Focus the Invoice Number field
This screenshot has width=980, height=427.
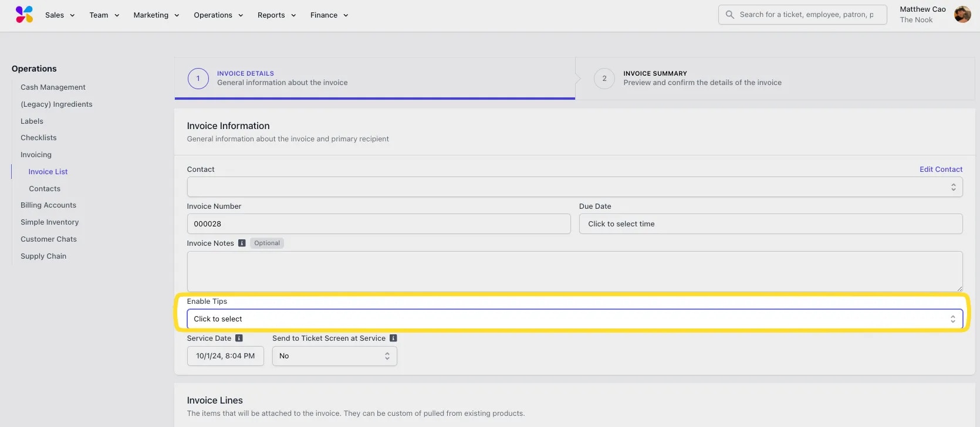click(379, 224)
